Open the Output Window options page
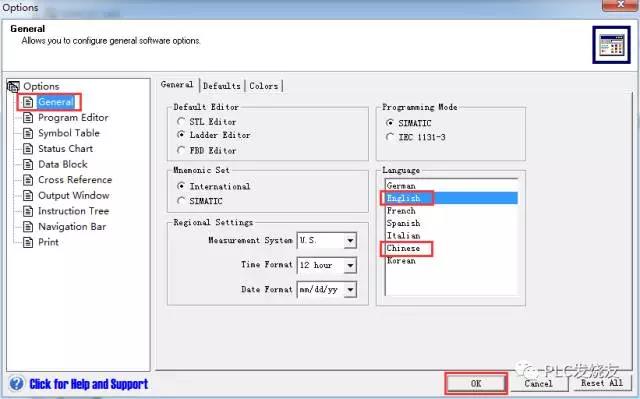This screenshot has height=399, width=640. click(x=73, y=195)
